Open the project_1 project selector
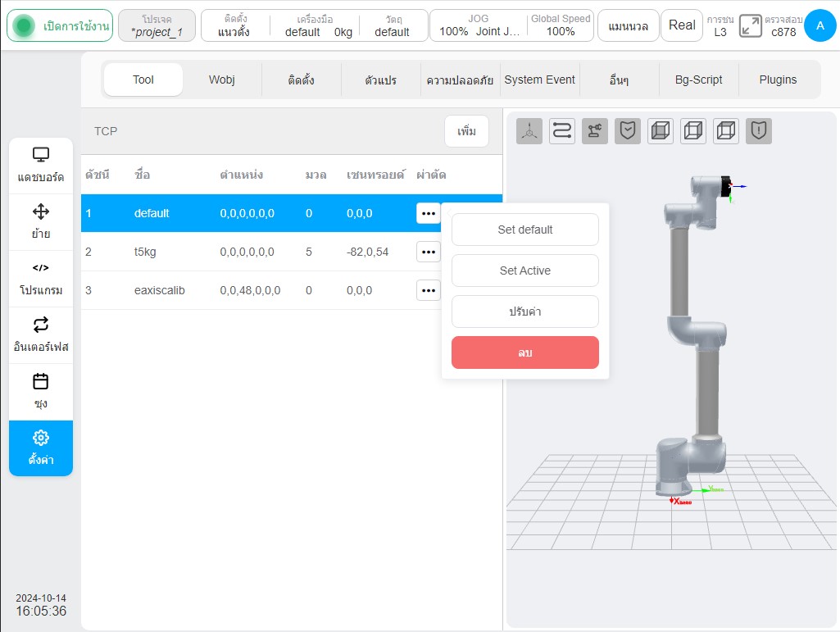840x632 pixels. tap(157, 25)
